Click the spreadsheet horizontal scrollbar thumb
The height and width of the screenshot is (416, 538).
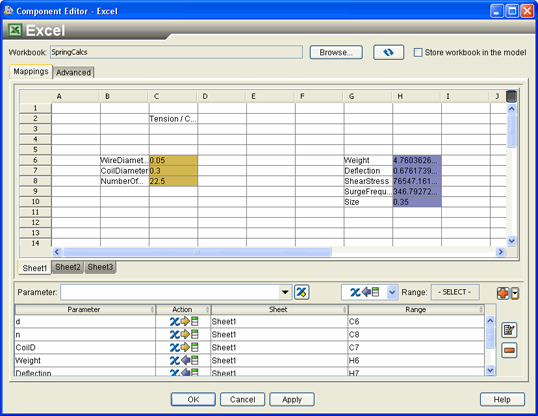point(197,252)
